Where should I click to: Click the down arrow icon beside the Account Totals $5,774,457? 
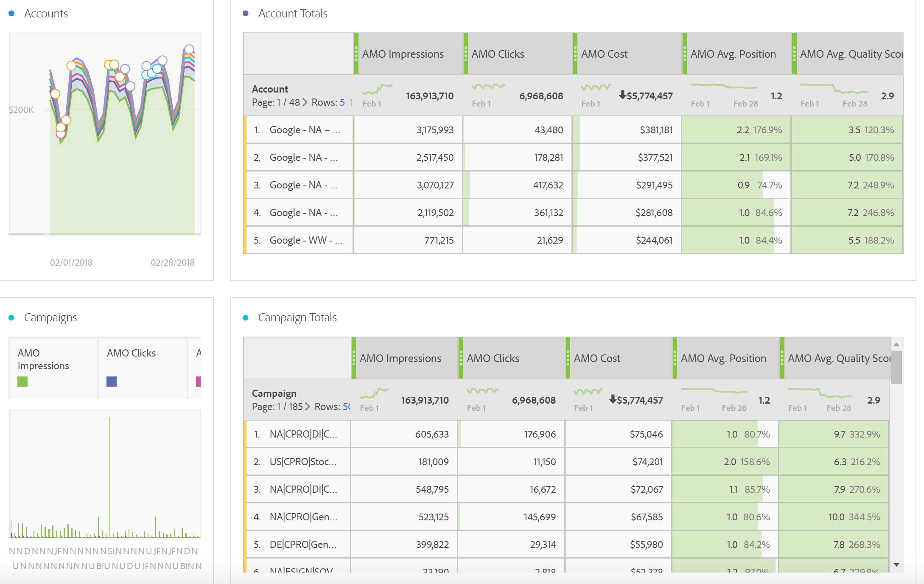click(x=622, y=95)
